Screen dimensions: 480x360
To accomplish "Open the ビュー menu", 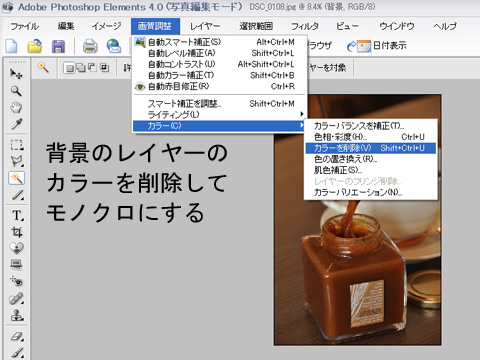I will tap(347, 26).
